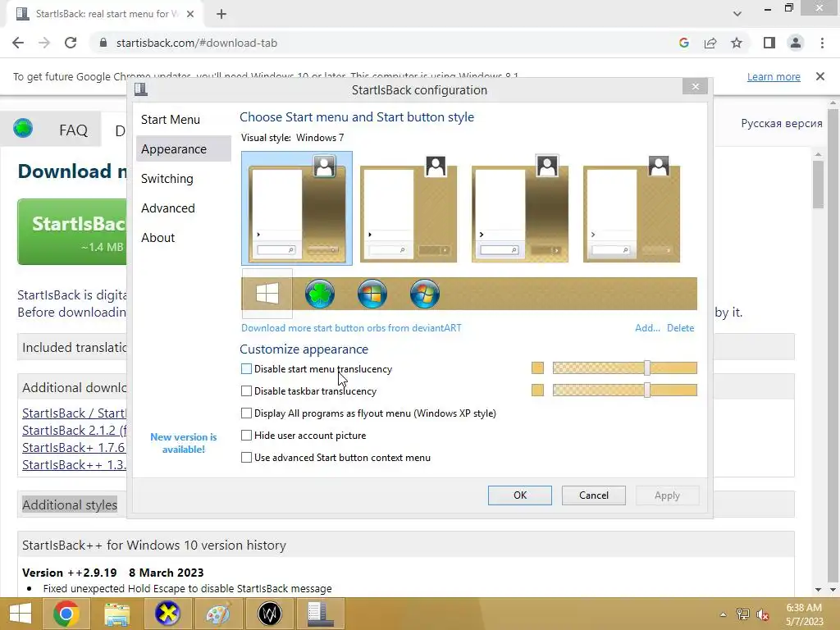Open Download more start button orbs link

tap(351, 328)
